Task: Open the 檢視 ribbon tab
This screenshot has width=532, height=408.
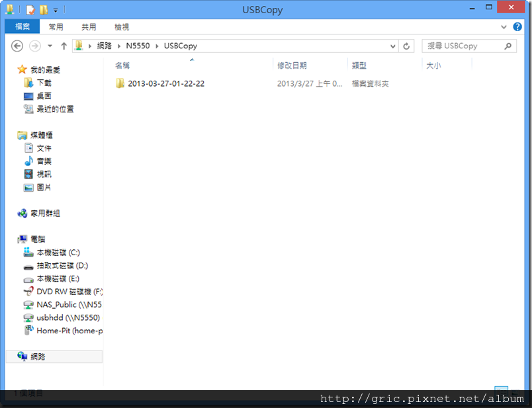Action: pyautogui.click(x=122, y=27)
